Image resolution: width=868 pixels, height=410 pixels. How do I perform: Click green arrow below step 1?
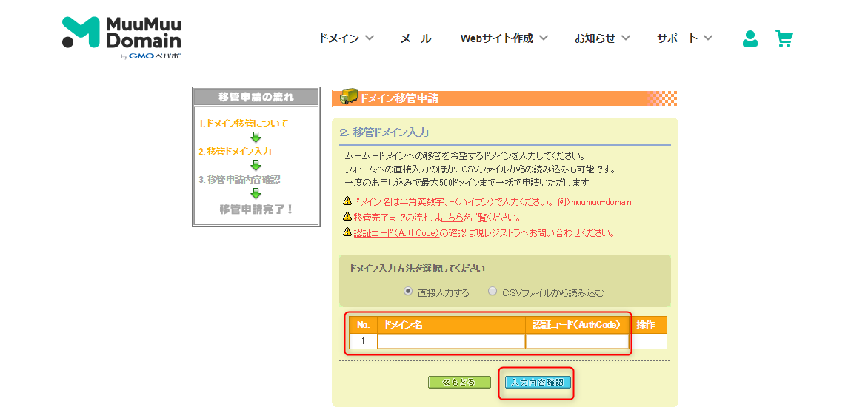click(x=256, y=137)
